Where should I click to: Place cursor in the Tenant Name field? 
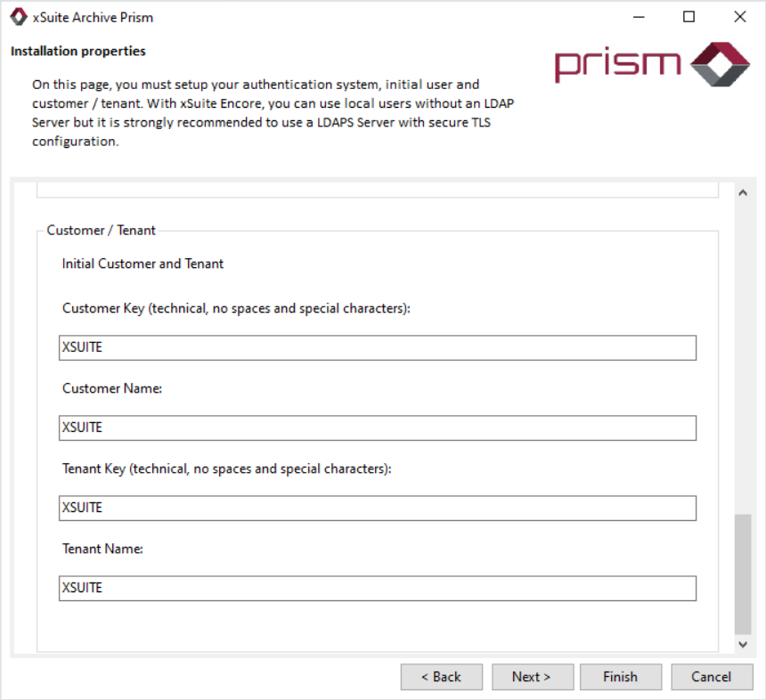(377, 589)
